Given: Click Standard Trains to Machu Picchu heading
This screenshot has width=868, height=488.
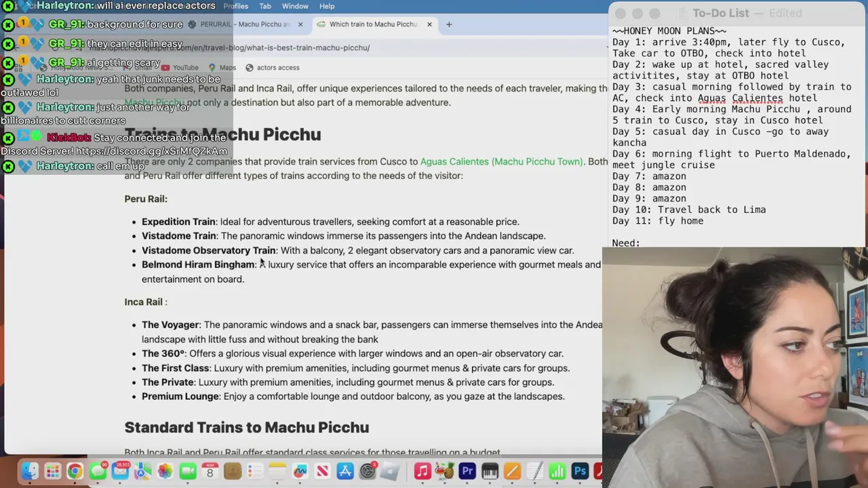Looking at the screenshot, I should tap(247, 427).
